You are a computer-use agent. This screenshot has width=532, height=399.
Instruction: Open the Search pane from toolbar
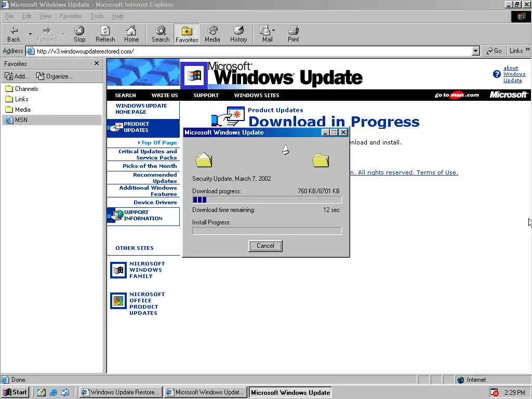point(161,34)
